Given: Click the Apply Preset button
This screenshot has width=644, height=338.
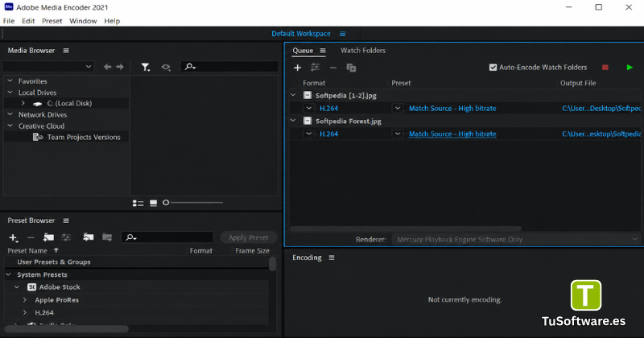Looking at the screenshot, I should [x=249, y=237].
